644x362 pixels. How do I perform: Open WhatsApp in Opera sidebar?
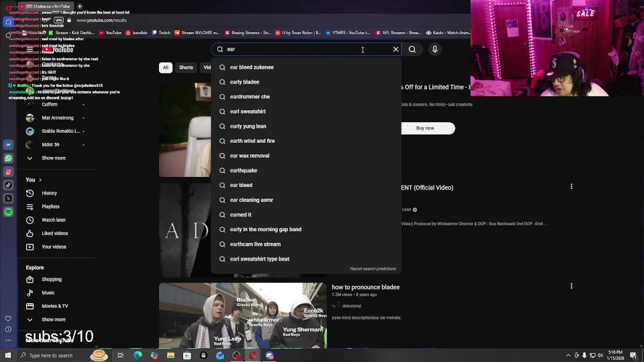click(x=8, y=158)
